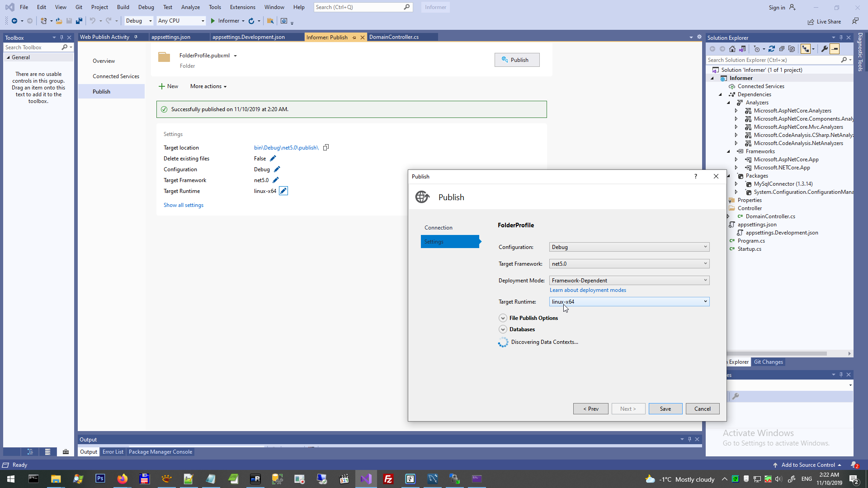Image resolution: width=868 pixels, height=488 pixels.
Task: Expand File Publish Options section
Action: coord(503,318)
